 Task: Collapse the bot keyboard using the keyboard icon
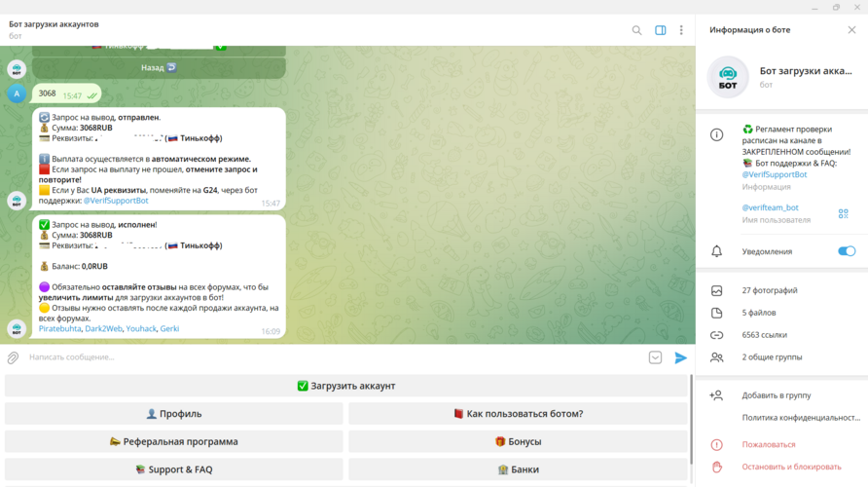tap(655, 357)
